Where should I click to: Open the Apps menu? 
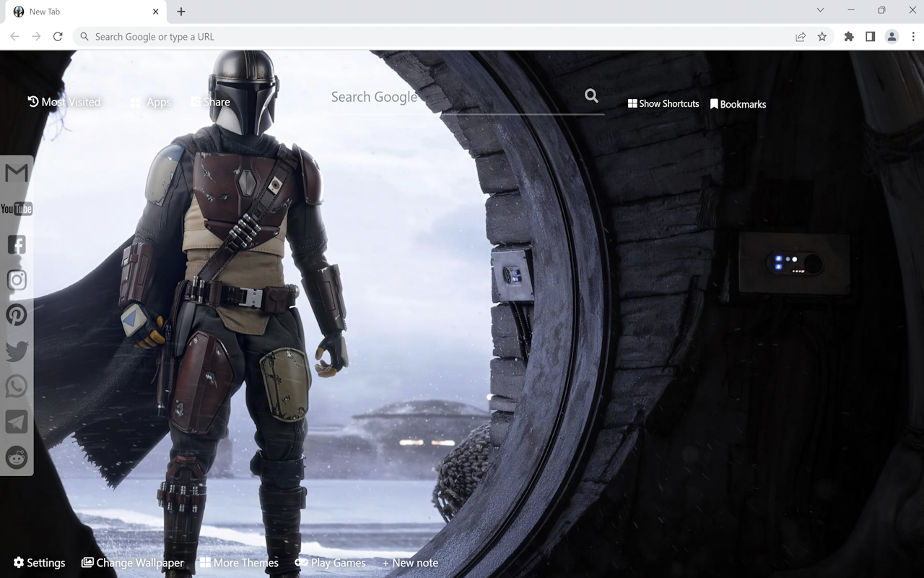coord(150,102)
